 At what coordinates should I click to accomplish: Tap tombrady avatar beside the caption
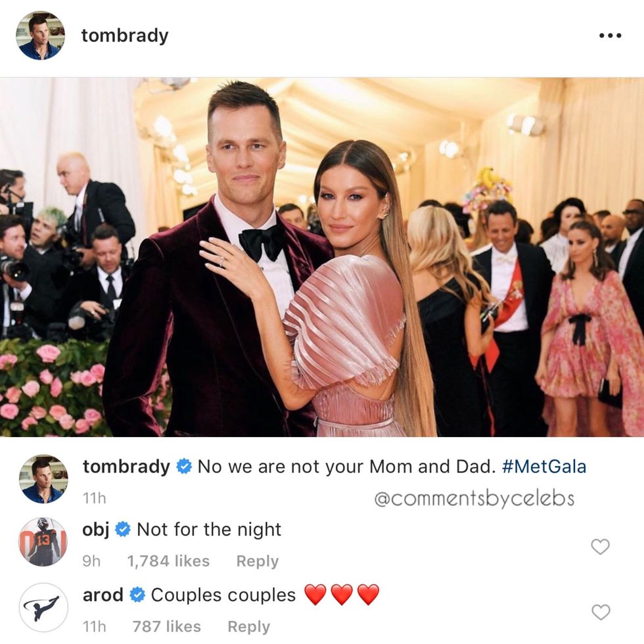[43, 479]
